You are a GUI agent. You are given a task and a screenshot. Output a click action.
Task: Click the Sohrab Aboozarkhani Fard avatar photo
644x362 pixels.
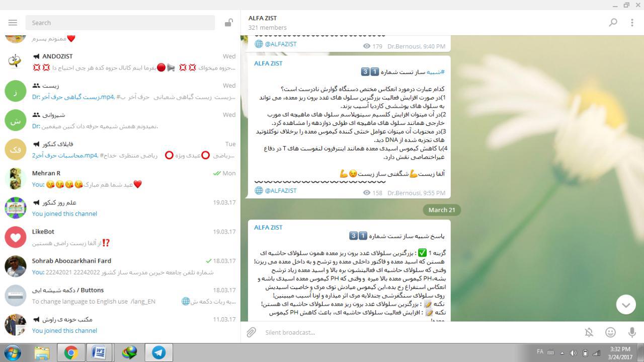coord(16,266)
